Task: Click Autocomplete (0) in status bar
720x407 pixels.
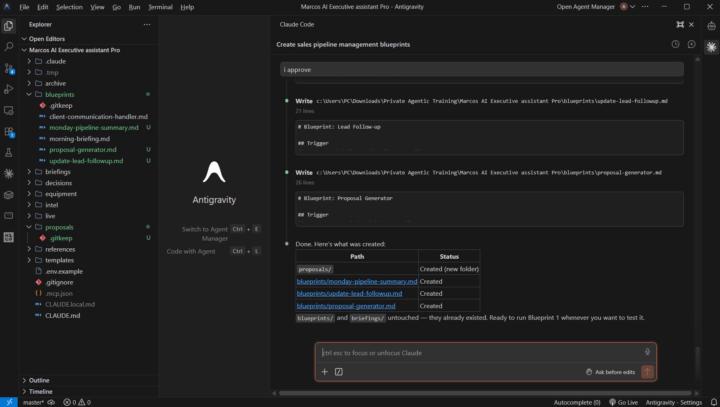Action: [x=577, y=402]
